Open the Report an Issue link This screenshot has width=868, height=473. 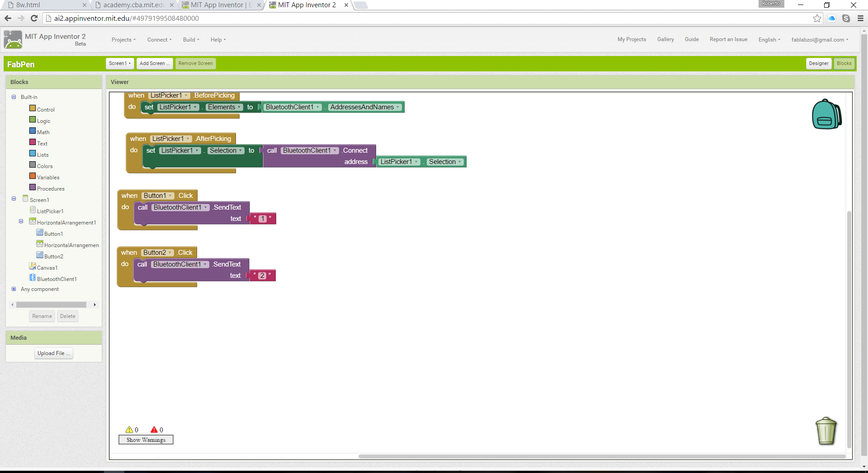click(728, 39)
